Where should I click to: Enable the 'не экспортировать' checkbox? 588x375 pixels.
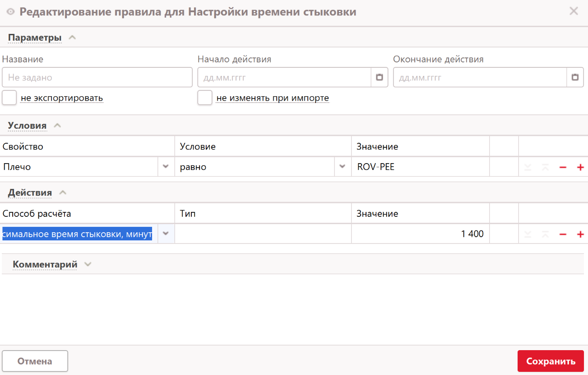pos(9,98)
